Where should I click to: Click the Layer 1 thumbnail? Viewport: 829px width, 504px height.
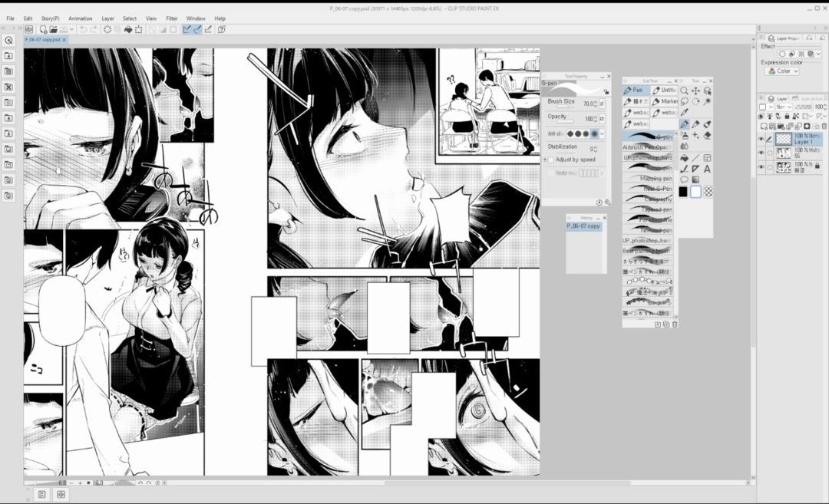coord(784,139)
